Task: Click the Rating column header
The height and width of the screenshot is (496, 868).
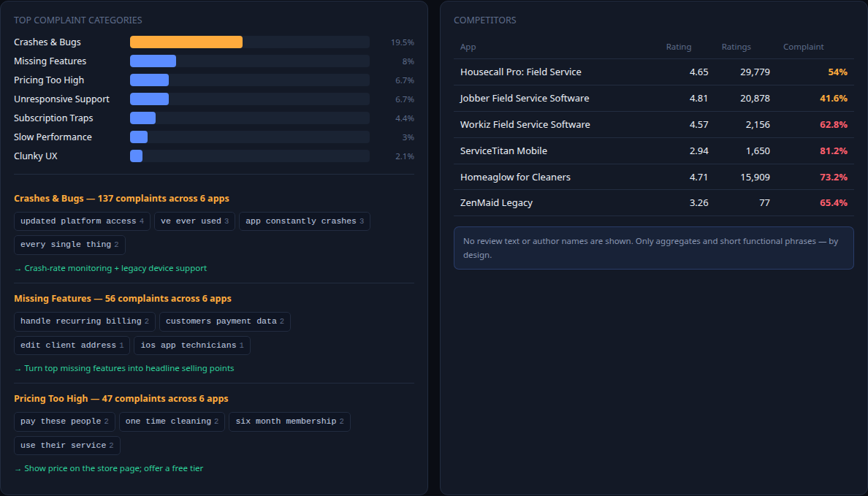Action: point(678,47)
